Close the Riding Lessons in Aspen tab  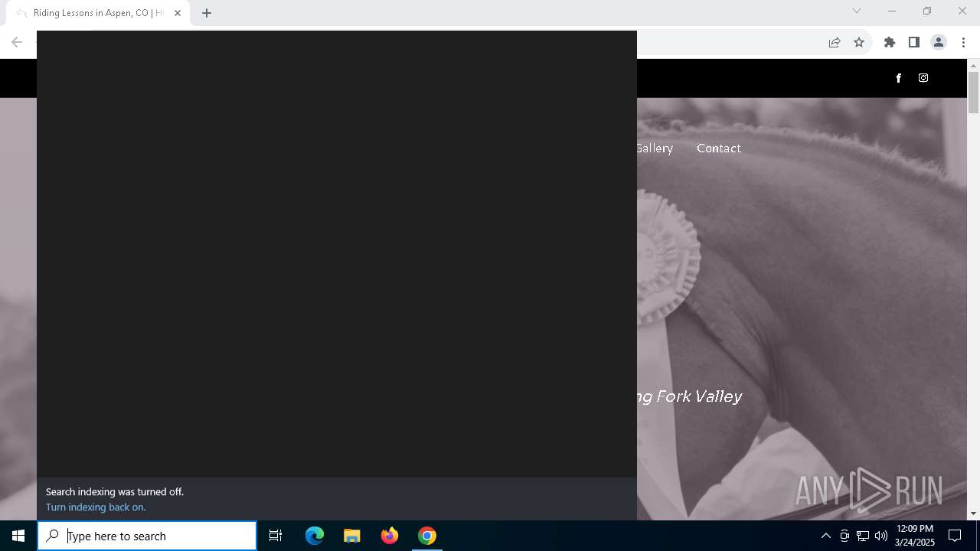(178, 13)
